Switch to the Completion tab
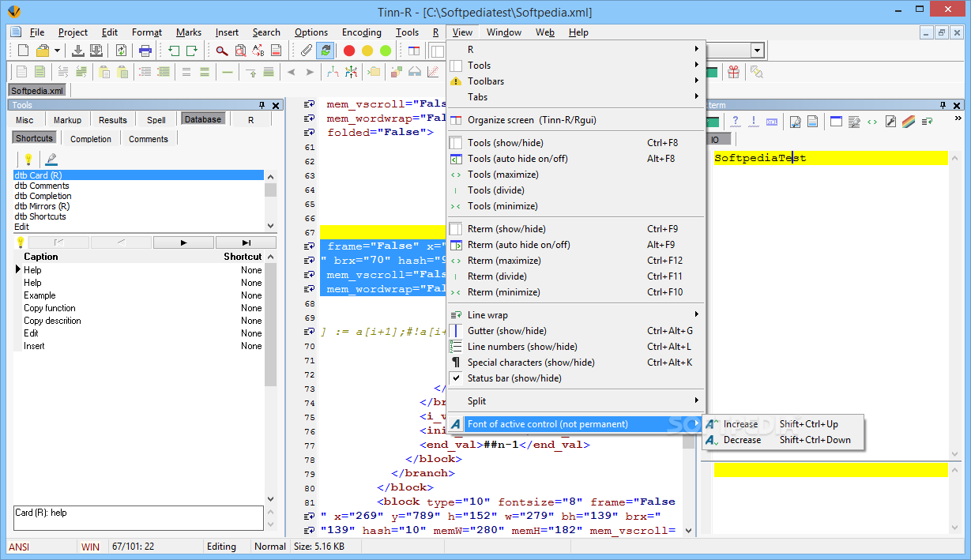 (91, 139)
